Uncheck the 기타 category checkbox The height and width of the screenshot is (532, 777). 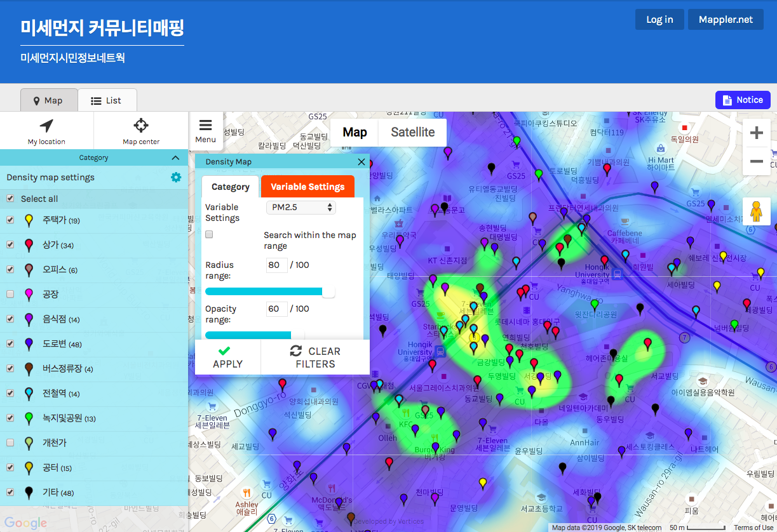click(x=10, y=492)
